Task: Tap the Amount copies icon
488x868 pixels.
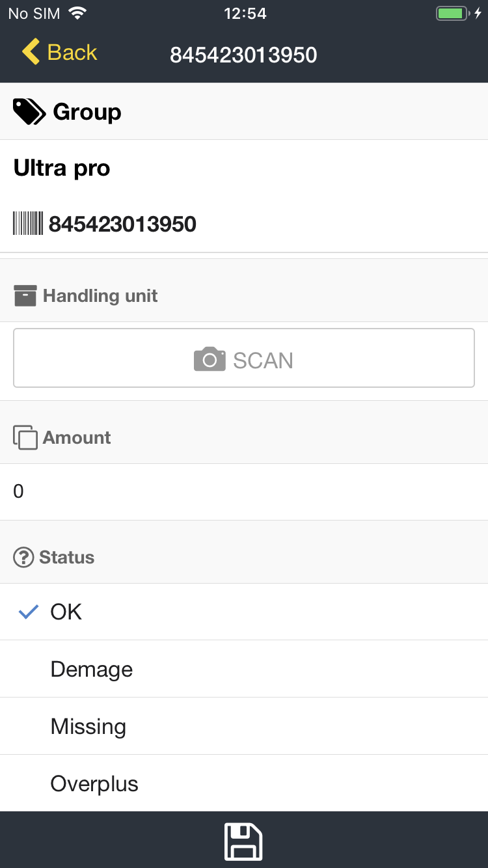Action: coord(25,438)
